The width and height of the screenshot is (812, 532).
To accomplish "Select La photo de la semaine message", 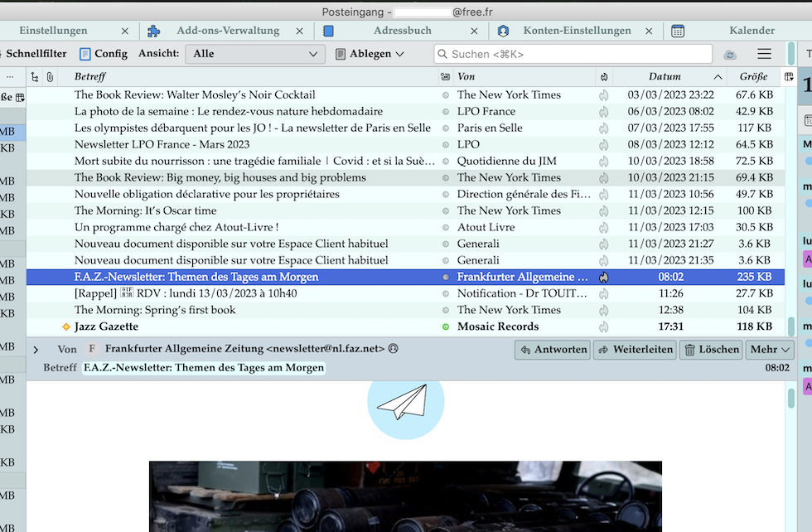I will click(405, 111).
